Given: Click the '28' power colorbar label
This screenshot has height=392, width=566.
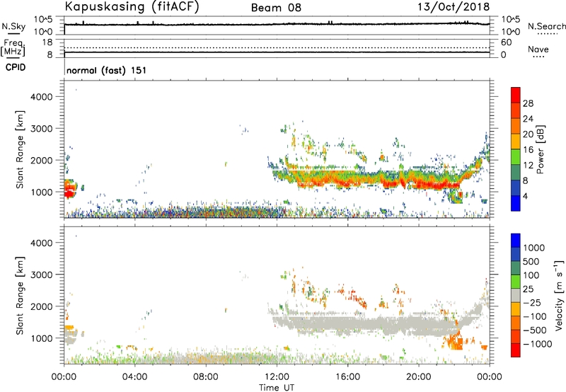Looking at the screenshot, I should click(x=528, y=103).
